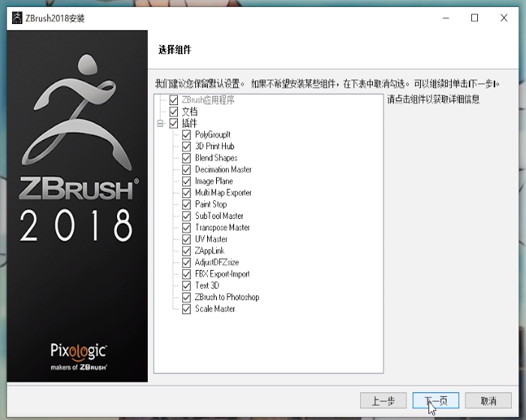Image resolution: width=526 pixels, height=420 pixels.
Task: Uncheck the Paint Stop checkbox
Action: (187, 205)
